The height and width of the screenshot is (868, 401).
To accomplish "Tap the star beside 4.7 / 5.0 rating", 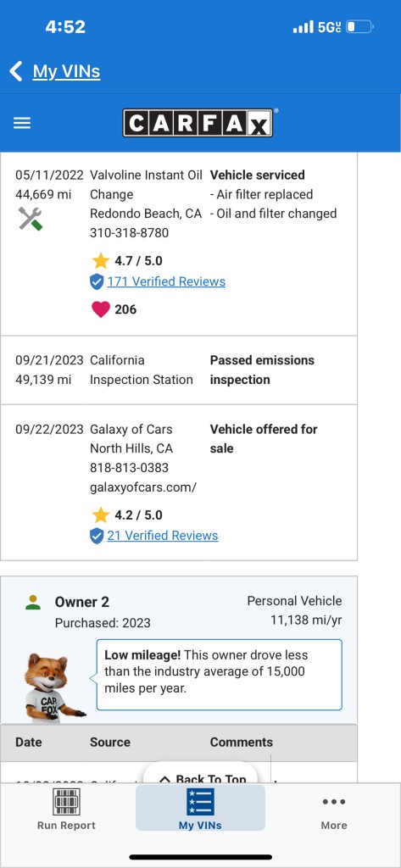I will coord(100,260).
